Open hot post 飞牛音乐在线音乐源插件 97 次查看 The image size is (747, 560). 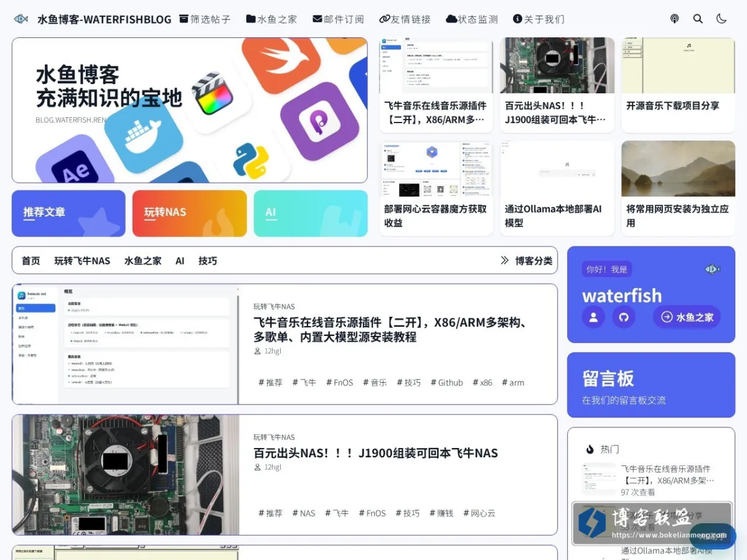[651, 480]
